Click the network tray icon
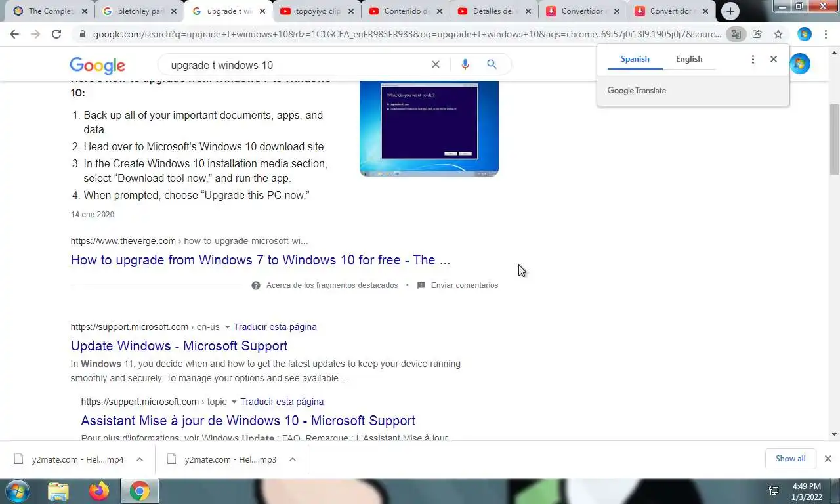 click(774, 491)
